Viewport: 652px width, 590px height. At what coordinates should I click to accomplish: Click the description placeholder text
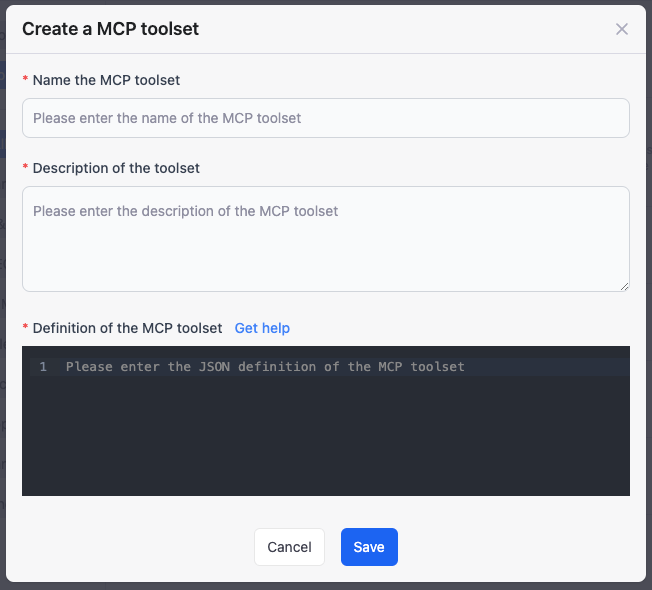tap(185, 211)
